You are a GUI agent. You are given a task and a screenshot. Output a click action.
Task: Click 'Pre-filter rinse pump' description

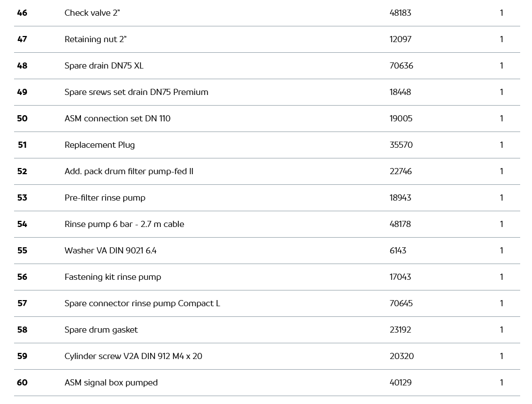[105, 198]
